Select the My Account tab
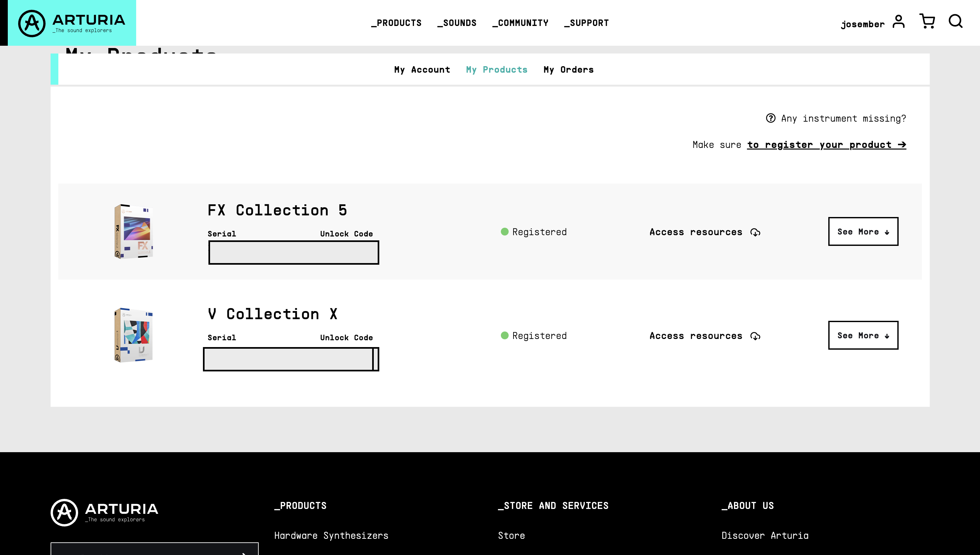The width and height of the screenshot is (980, 555). point(422,69)
